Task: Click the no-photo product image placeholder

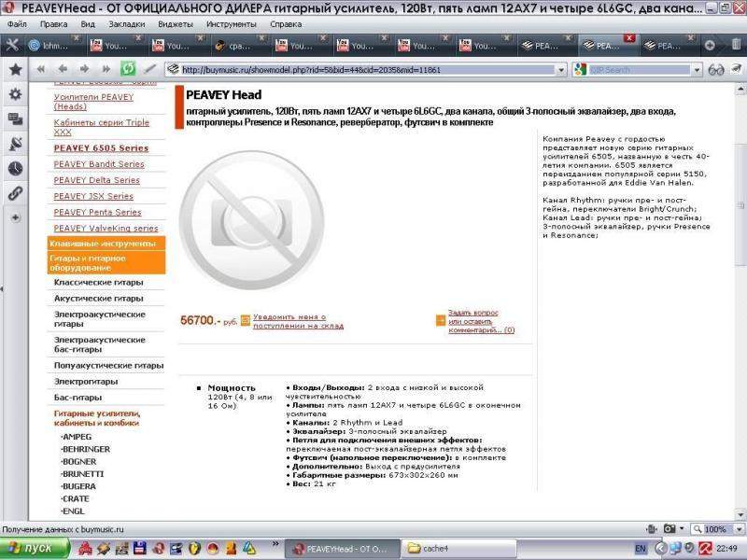Action: pos(251,219)
